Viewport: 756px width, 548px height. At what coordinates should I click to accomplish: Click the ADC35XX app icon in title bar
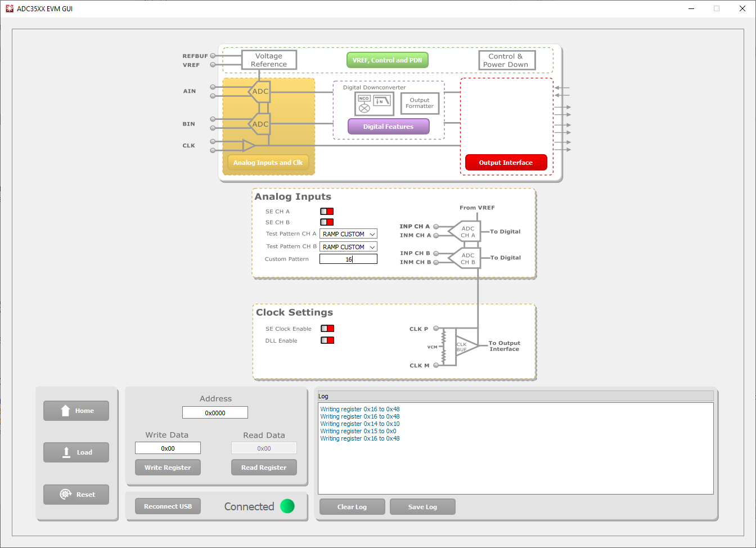coord(9,8)
